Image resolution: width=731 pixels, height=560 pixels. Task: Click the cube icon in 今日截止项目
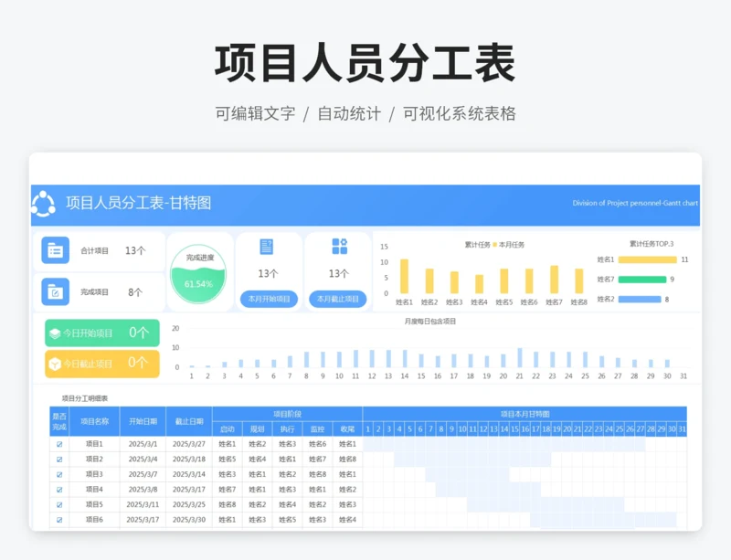point(55,364)
